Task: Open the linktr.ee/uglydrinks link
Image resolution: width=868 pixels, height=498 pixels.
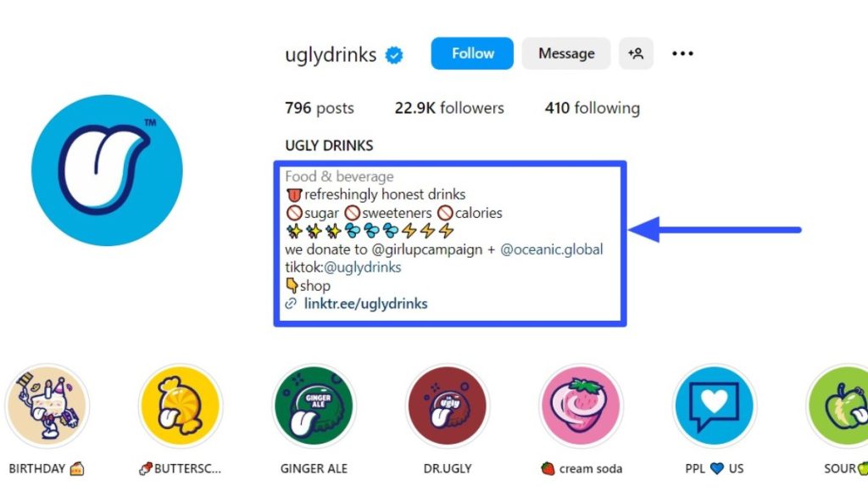Action: (366, 304)
